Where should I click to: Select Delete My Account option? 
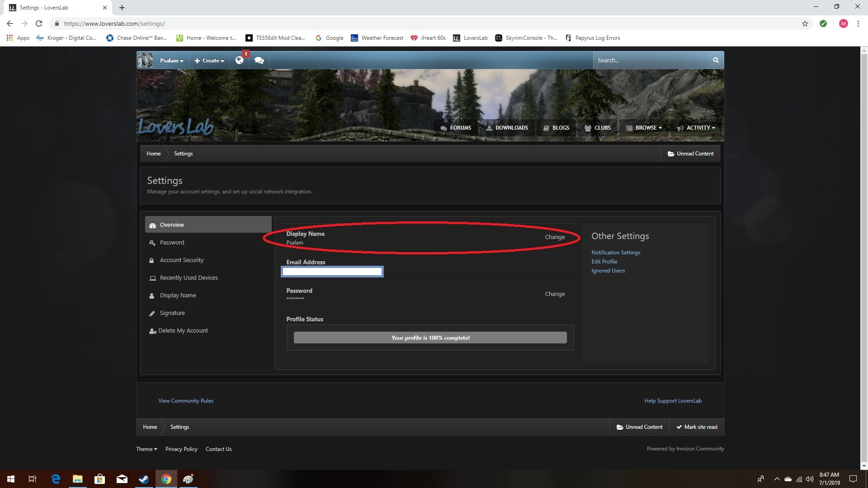click(208, 331)
